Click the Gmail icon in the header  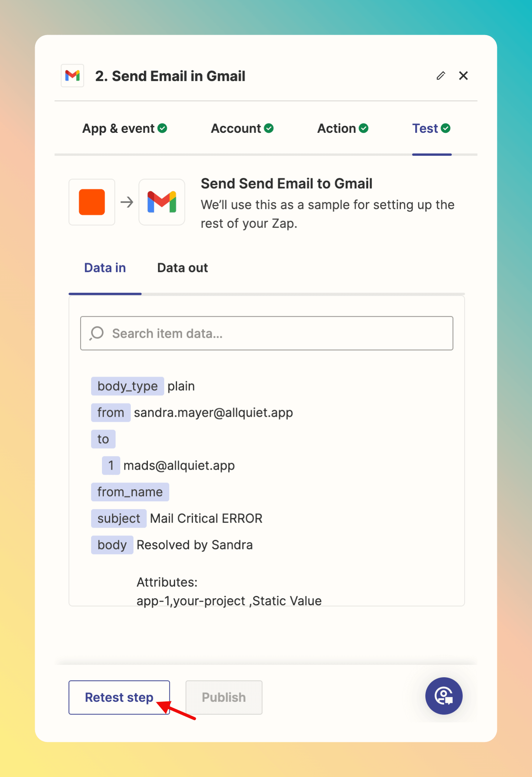point(72,76)
